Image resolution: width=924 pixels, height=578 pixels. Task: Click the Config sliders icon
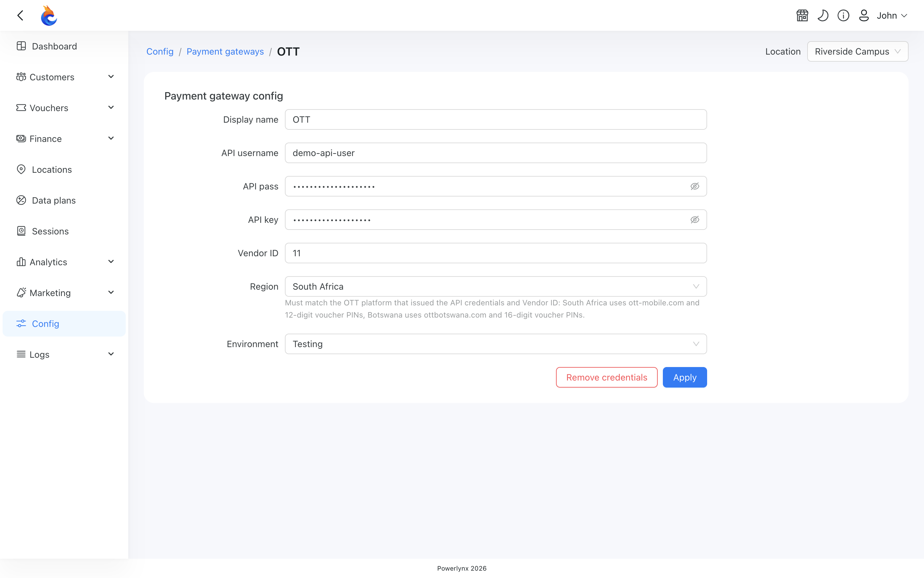pos(21,323)
